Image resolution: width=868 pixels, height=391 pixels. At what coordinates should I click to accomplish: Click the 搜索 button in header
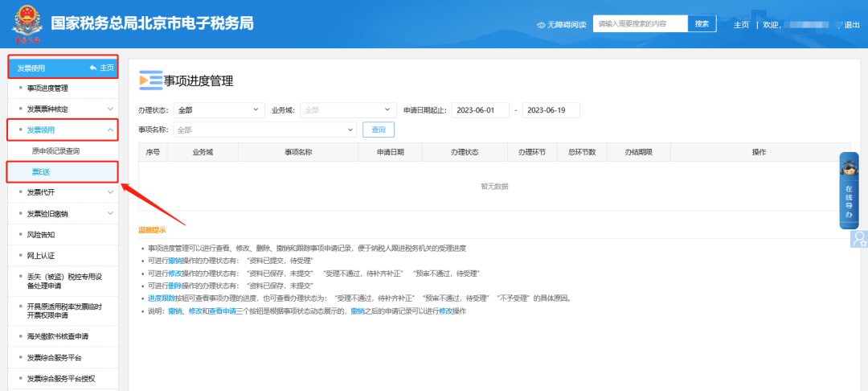tap(702, 24)
